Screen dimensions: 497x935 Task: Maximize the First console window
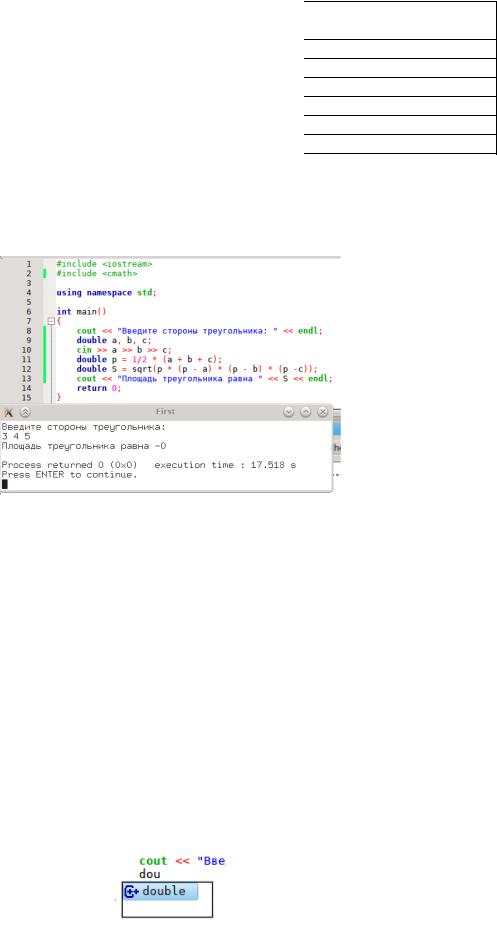click(x=305, y=412)
